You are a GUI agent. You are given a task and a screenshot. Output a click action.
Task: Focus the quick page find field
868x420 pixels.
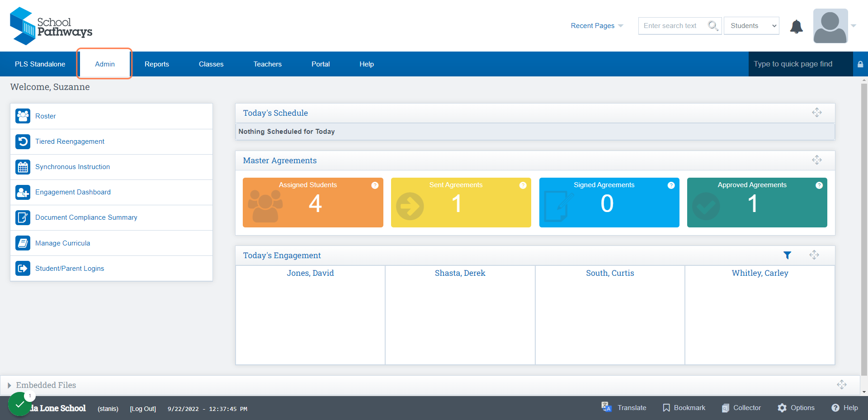click(x=801, y=64)
